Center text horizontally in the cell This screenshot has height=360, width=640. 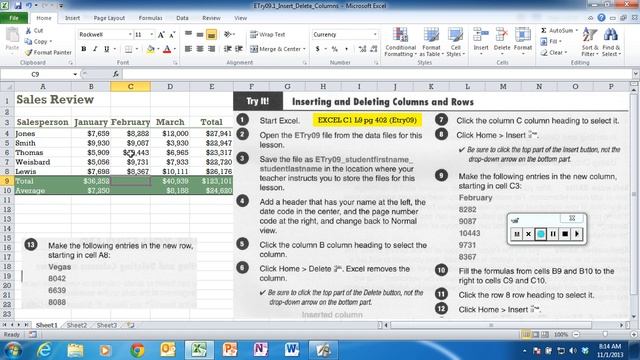point(200,49)
